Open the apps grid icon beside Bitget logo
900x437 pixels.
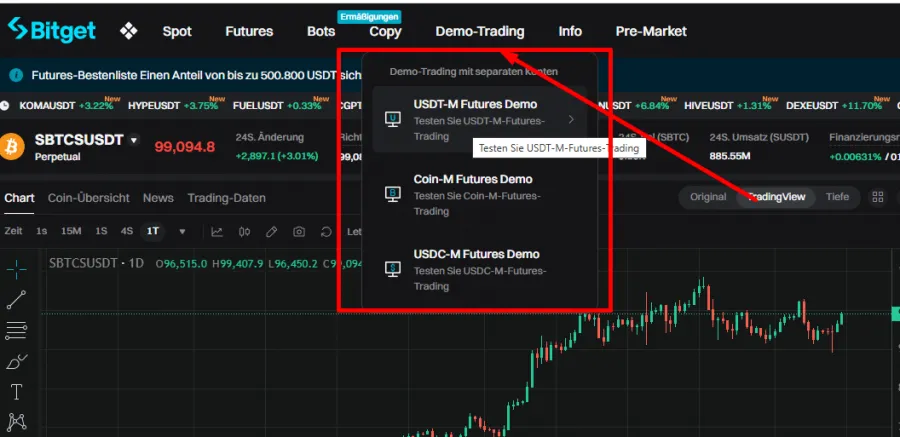click(129, 31)
